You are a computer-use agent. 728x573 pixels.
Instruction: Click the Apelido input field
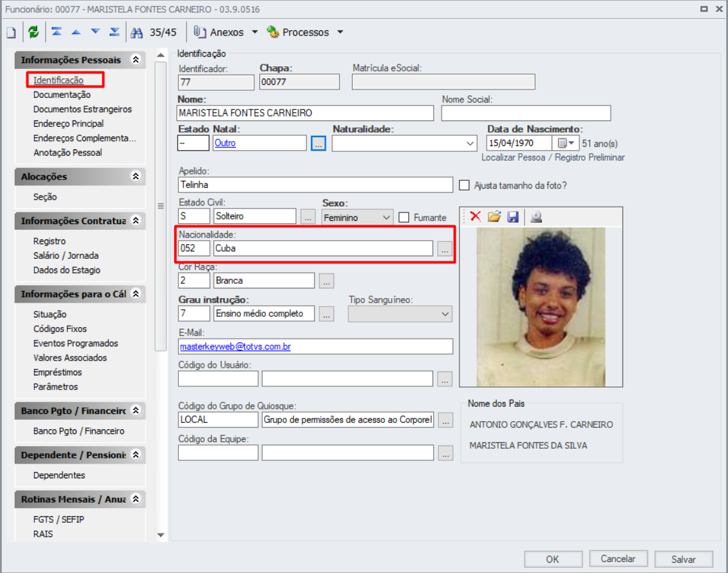tap(315, 185)
